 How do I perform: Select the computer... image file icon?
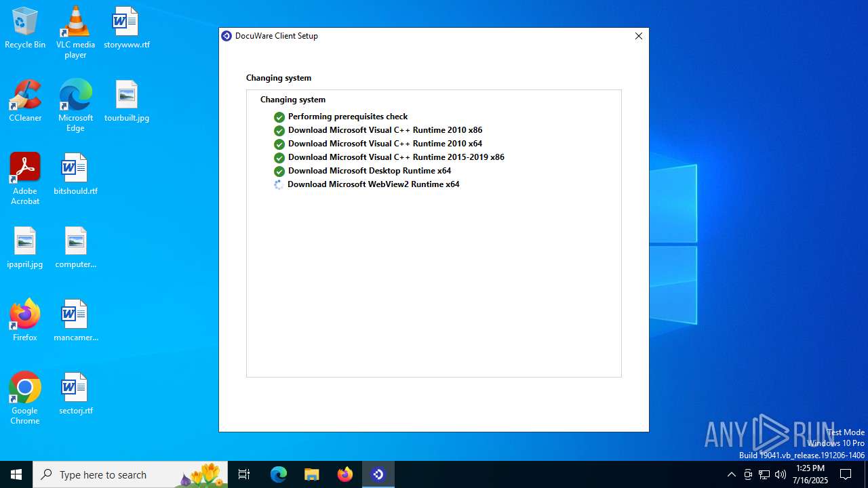(75, 248)
